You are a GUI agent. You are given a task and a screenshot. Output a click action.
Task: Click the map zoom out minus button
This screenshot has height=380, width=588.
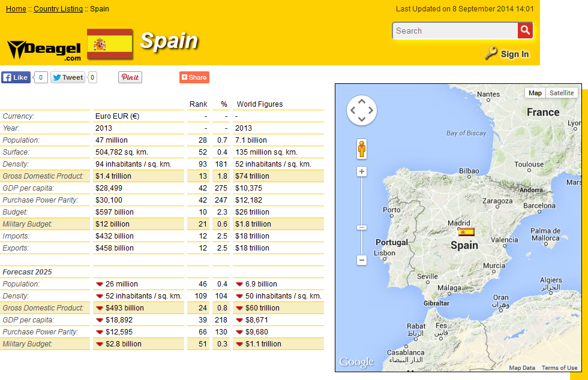(362, 260)
